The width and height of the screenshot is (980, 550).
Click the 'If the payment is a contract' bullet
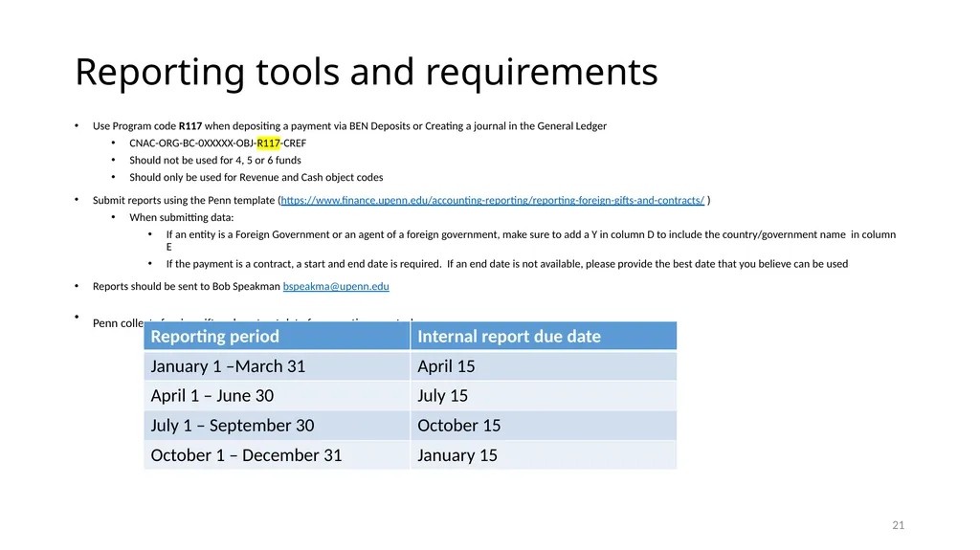[x=507, y=264]
